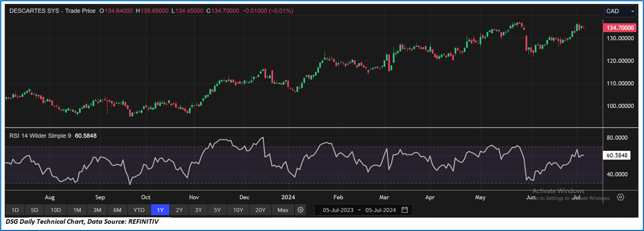The width and height of the screenshot is (644, 231).
Task: Choose the 3M time range
Action: coord(97,210)
